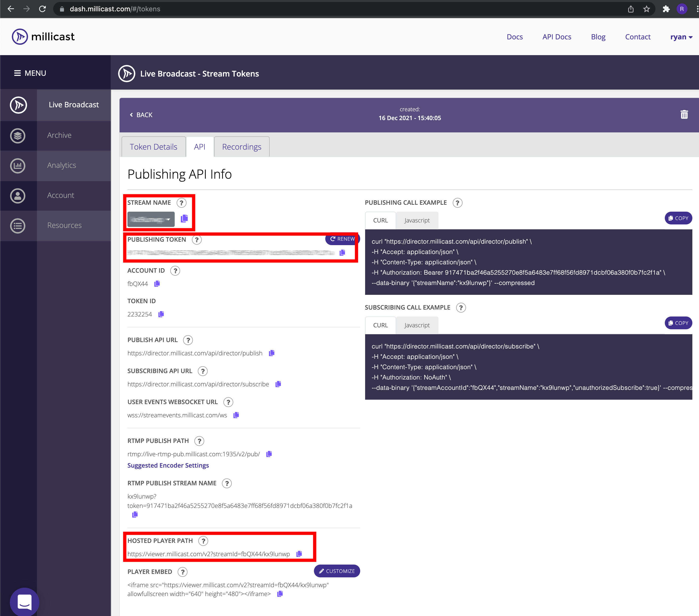
Task: Open Suggested Encoder Settings link
Action: (x=168, y=465)
